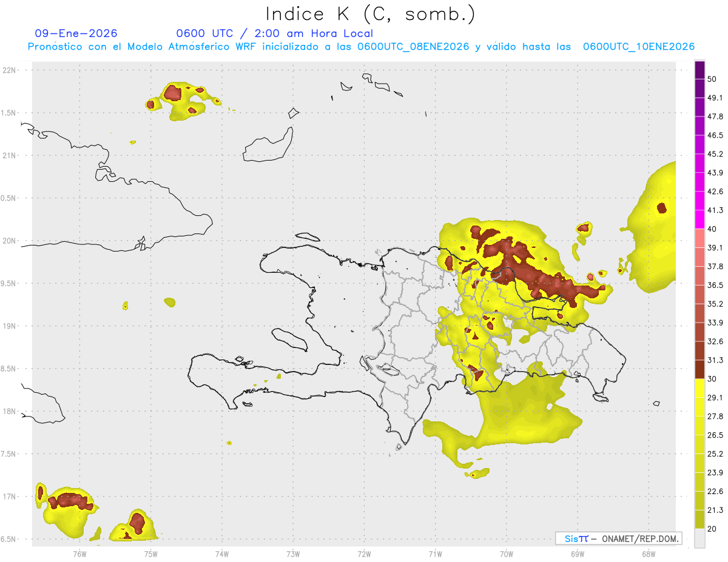Click the "71W" longitude axis label

pyautogui.click(x=435, y=554)
